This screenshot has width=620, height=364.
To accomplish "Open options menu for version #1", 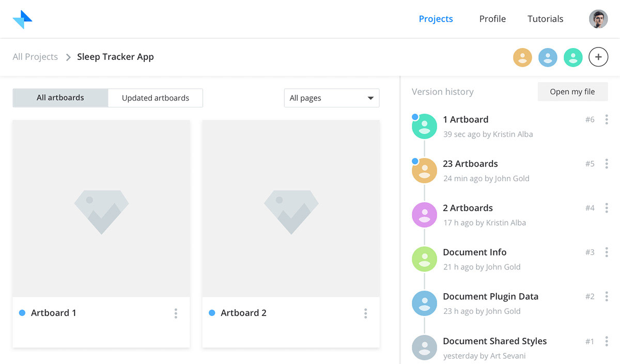I will [606, 341].
